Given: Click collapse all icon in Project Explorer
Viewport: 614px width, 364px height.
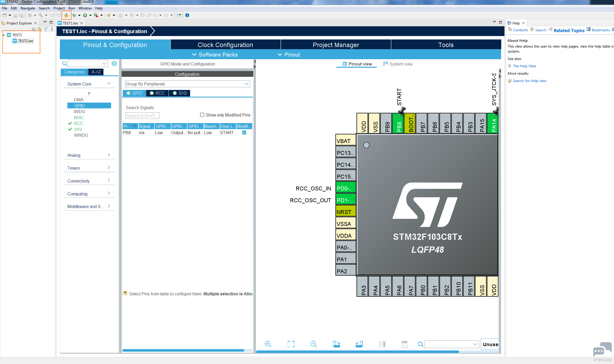Looking at the screenshot, I should [34, 29].
